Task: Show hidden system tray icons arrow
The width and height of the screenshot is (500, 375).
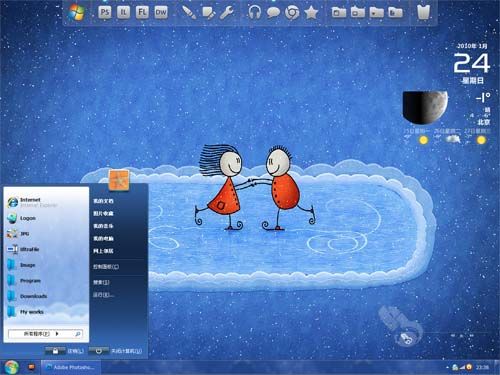Action: point(447,367)
